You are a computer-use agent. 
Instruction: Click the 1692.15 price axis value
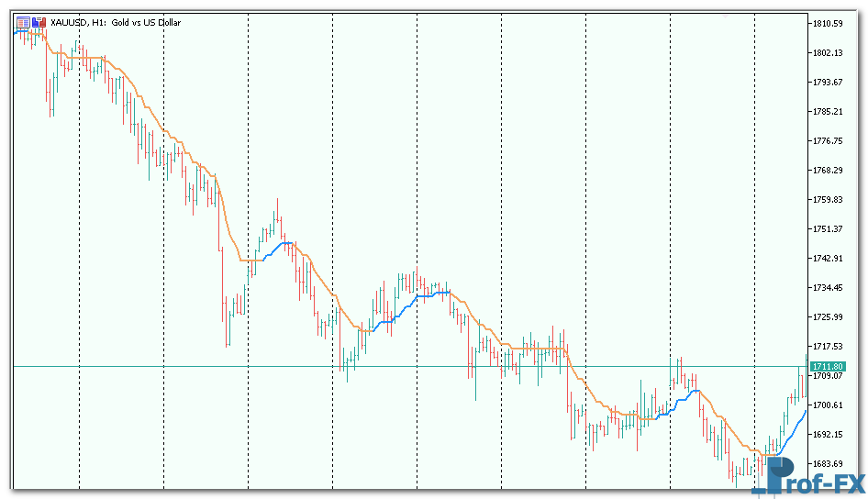[828, 435]
